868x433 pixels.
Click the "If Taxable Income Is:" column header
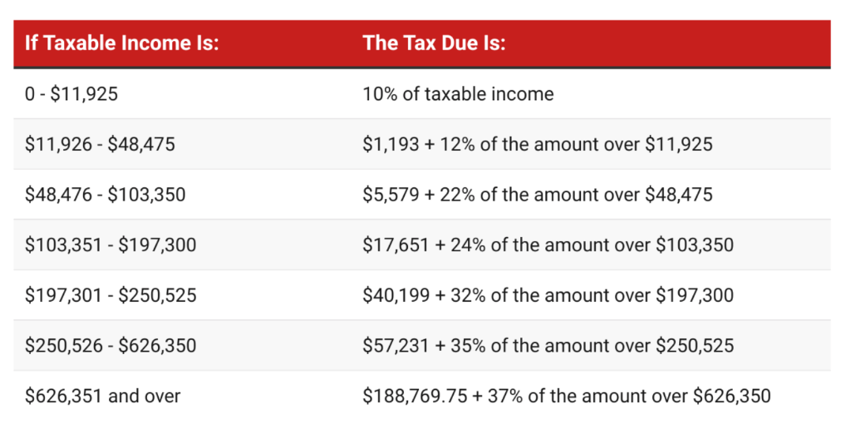tap(122, 43)
